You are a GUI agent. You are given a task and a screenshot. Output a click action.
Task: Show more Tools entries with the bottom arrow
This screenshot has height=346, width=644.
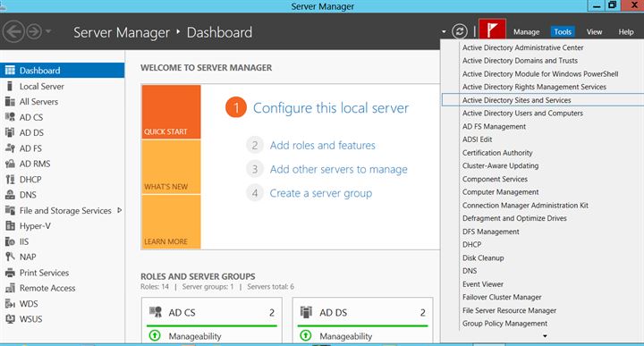coord(545,336)
